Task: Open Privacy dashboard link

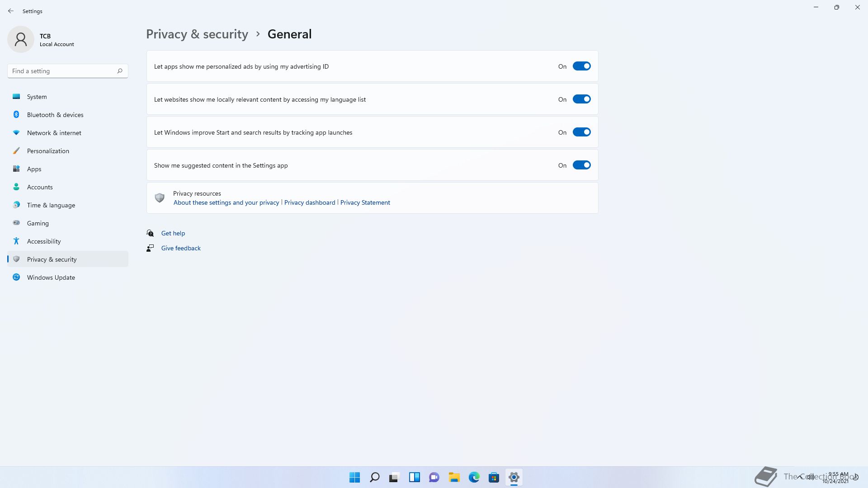Action: (x=310, y=202)
